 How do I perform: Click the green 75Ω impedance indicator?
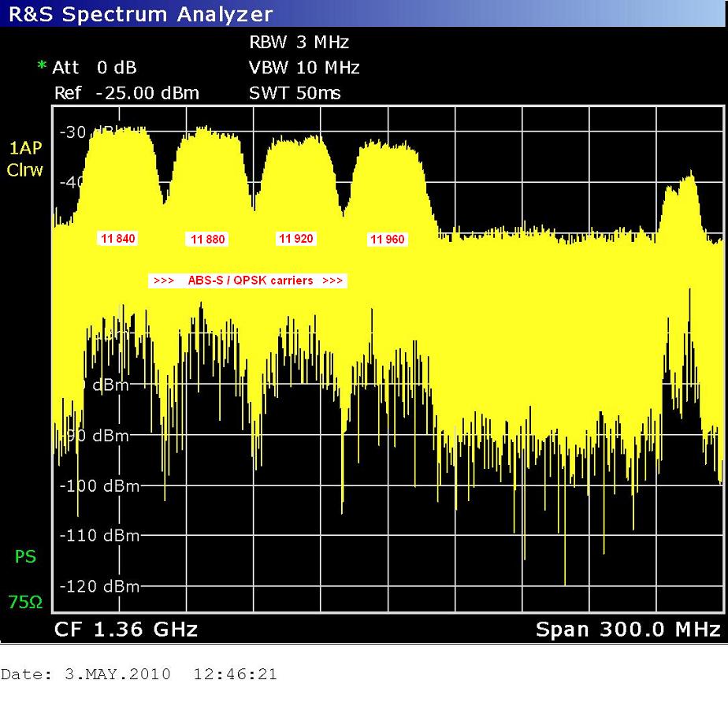tap(25, 603)
